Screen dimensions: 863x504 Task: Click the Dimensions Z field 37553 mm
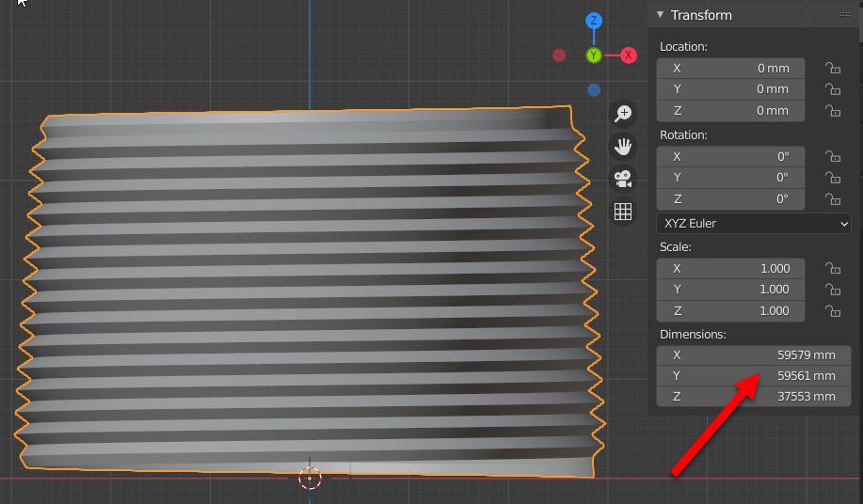point(754,396)
